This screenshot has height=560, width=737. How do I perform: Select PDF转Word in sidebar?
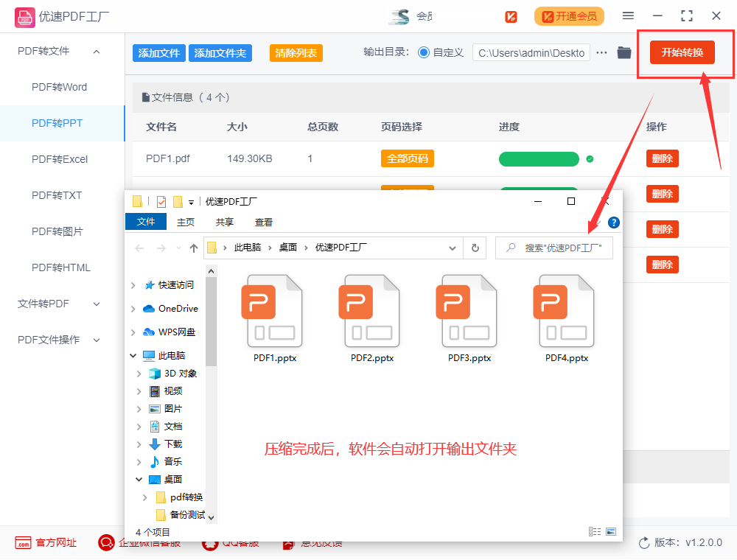(x=59, y=88)
